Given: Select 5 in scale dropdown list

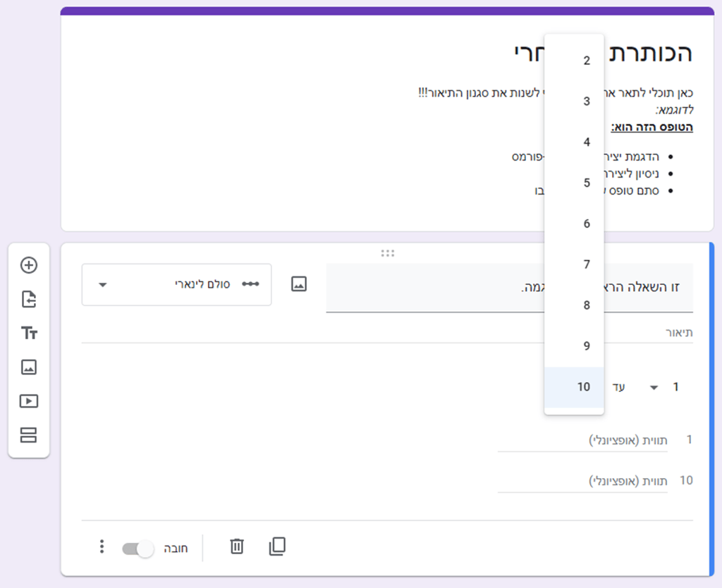Looking at the screenshot, I should pos(574,183).
